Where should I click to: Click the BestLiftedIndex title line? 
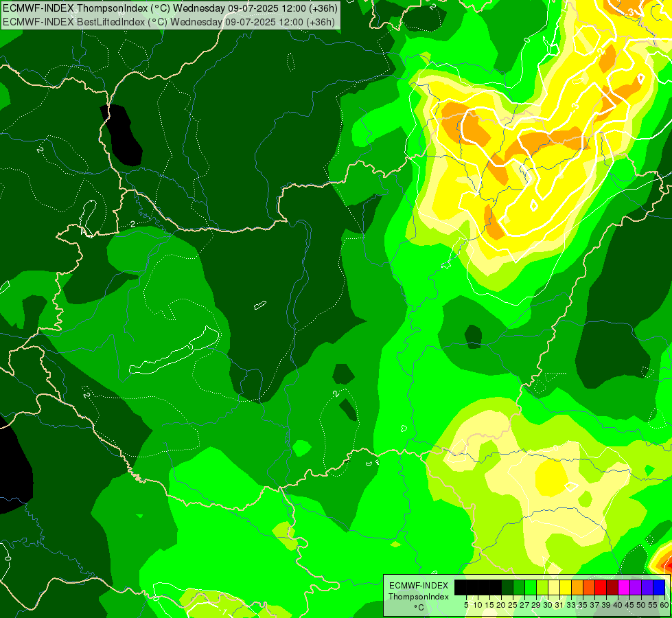[x=169, y=22]
